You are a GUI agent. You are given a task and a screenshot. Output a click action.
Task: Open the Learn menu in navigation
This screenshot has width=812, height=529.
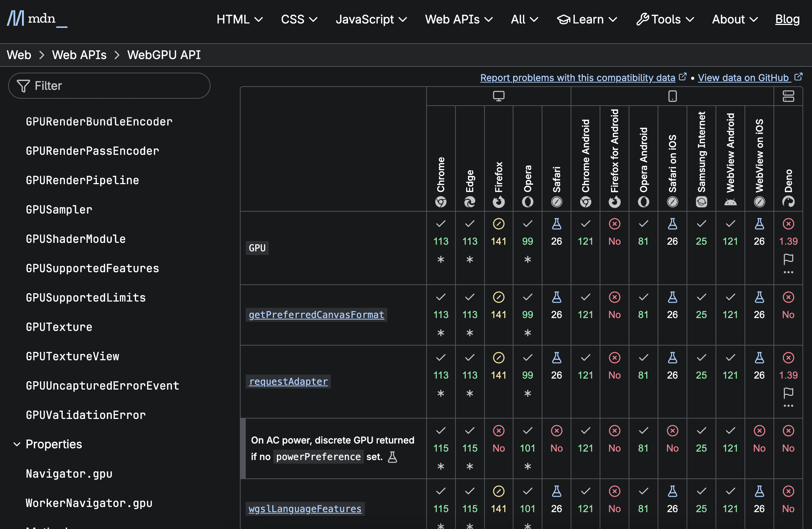pos(587,19)
